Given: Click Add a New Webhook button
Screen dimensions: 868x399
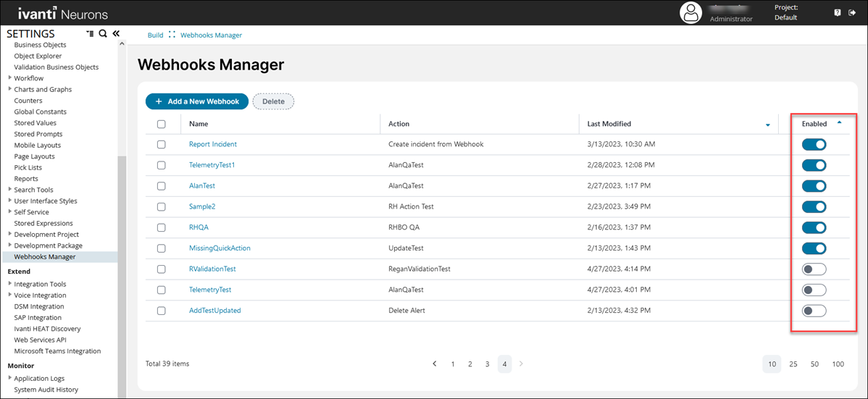Looking at the screenshot, I should [x=196, y=101].
